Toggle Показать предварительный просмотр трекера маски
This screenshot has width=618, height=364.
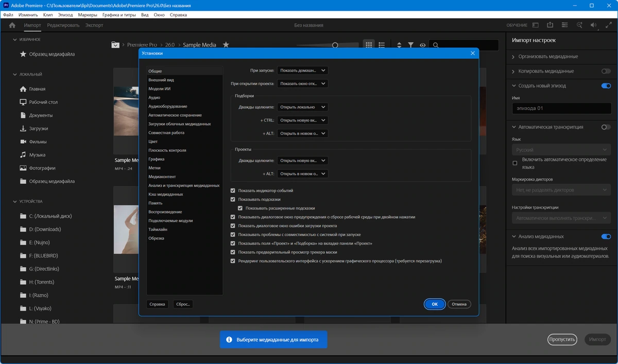point(233,252)
